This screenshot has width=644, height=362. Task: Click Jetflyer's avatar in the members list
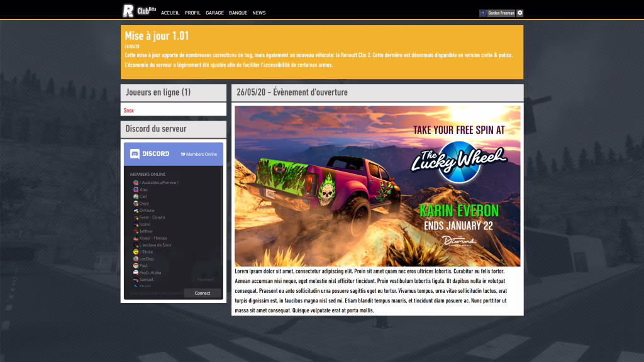coord(136,231)
